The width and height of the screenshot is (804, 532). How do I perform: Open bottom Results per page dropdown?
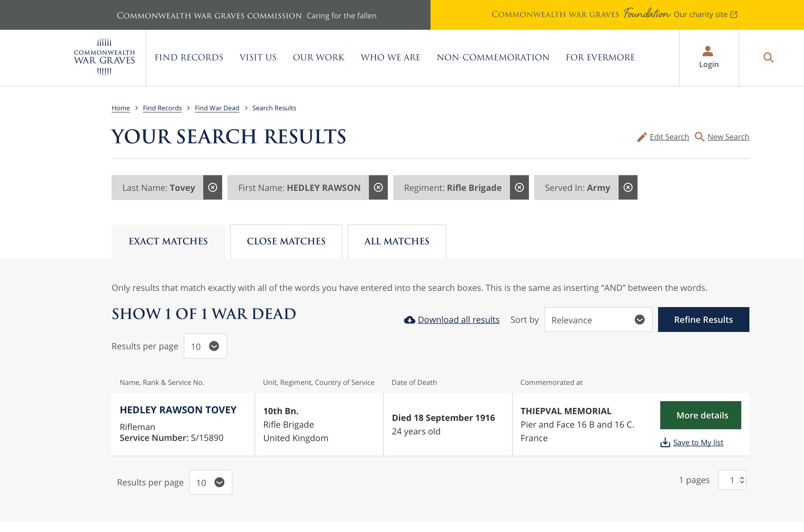tap(211, 482)
